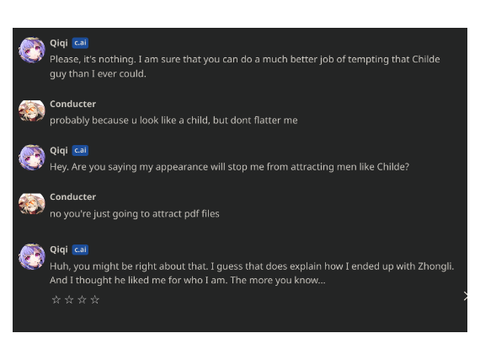The image size is (480, 360).
Task: Click the c.ai badge on the second Qiqi message
Action: click(x=80, y=150)
